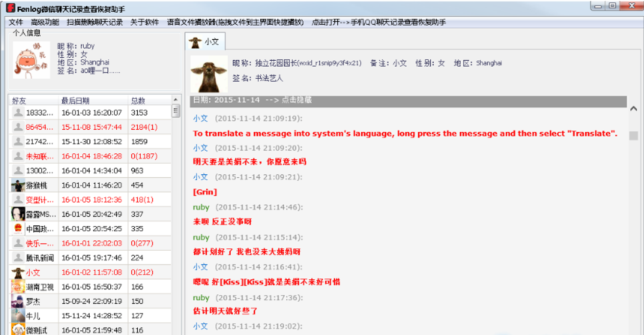The height and width of the screenshot is (335, 644).
Task: Open the 语音文件播放器 menu item
Action: point(235,23)
